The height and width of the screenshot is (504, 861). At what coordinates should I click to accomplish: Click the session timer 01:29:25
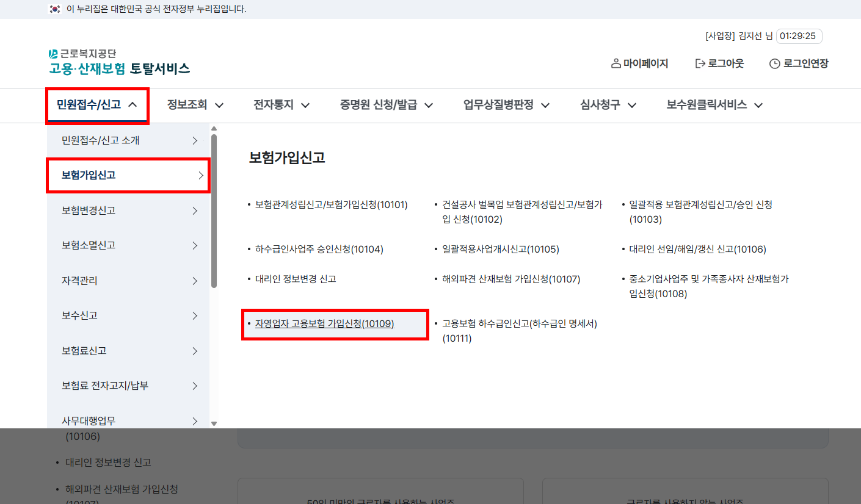799,36
